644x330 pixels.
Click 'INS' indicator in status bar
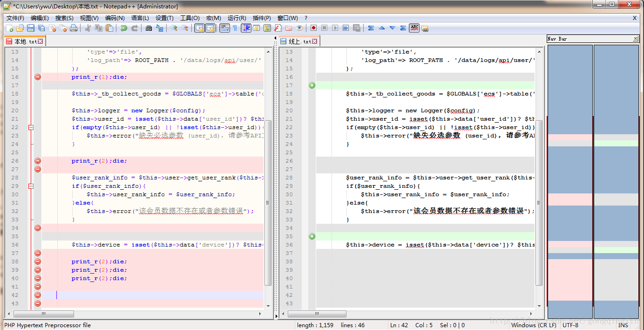[x=623, y=325]
